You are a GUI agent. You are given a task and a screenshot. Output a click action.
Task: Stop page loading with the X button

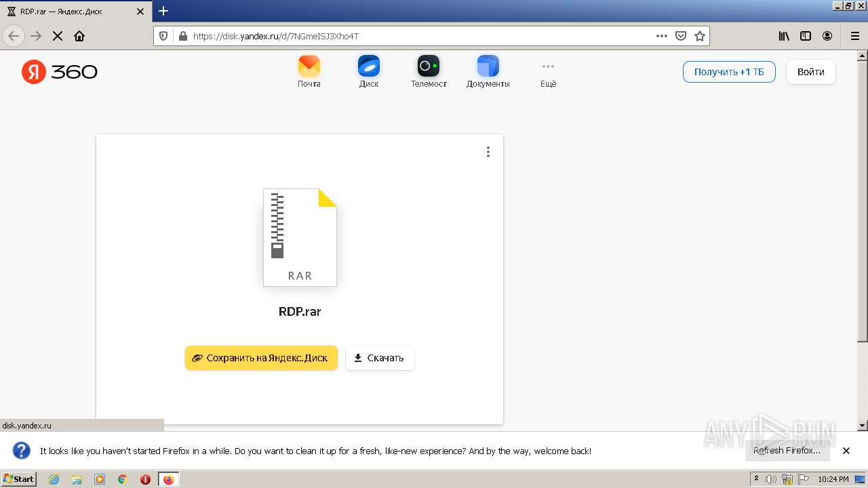coord(58,36)
